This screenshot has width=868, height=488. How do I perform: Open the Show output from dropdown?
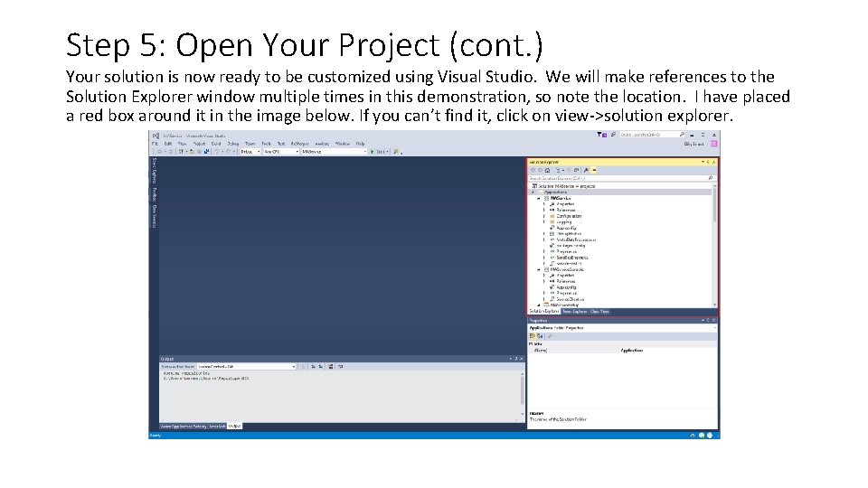(x=246, y=366)
